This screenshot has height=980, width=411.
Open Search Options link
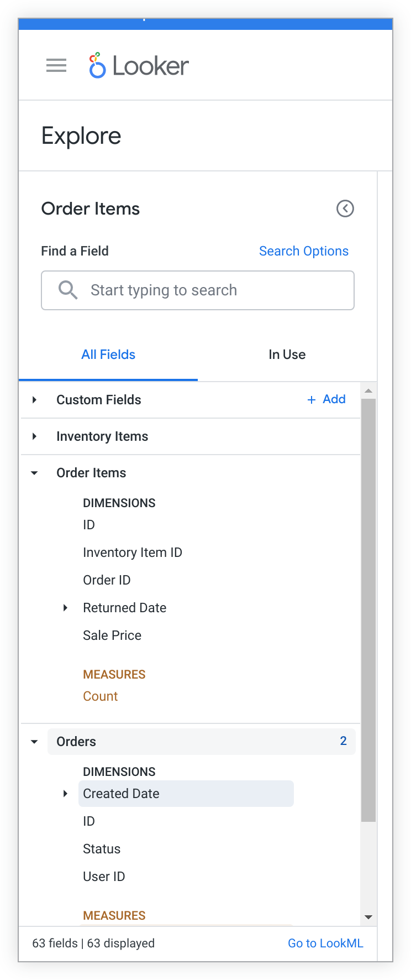click(x=304, y=251)
